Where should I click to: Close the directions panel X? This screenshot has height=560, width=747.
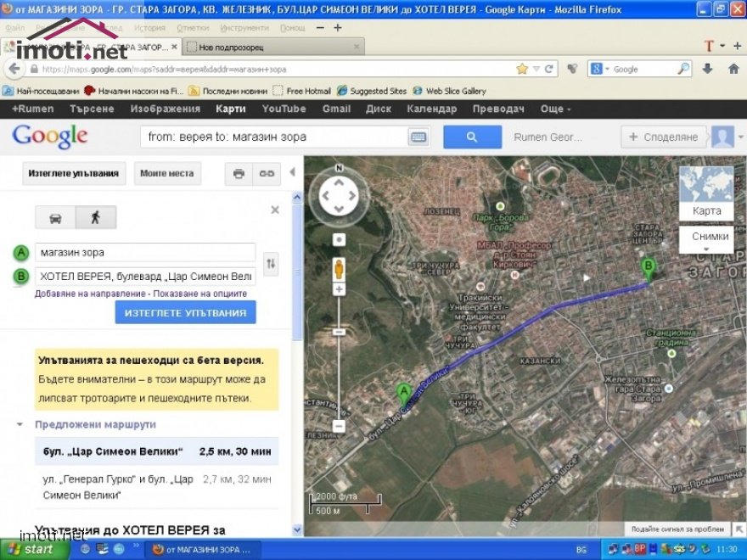(x=275, y=210)
